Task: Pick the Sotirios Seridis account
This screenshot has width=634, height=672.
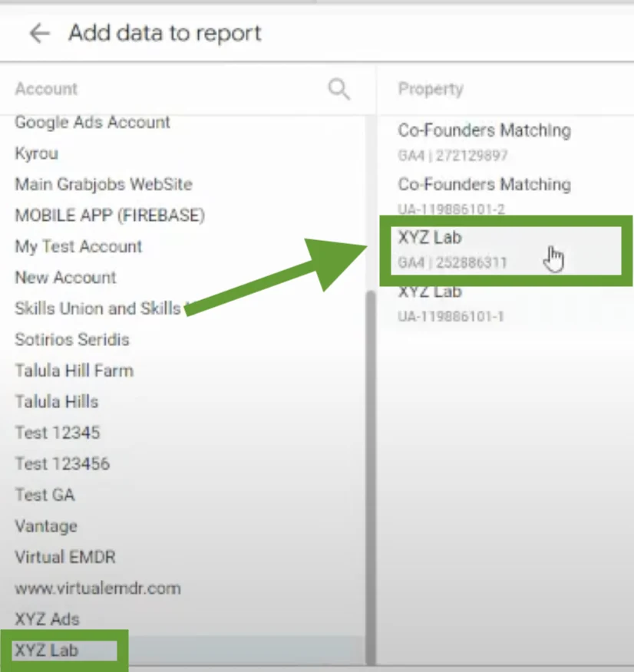Action: [72, 340]
